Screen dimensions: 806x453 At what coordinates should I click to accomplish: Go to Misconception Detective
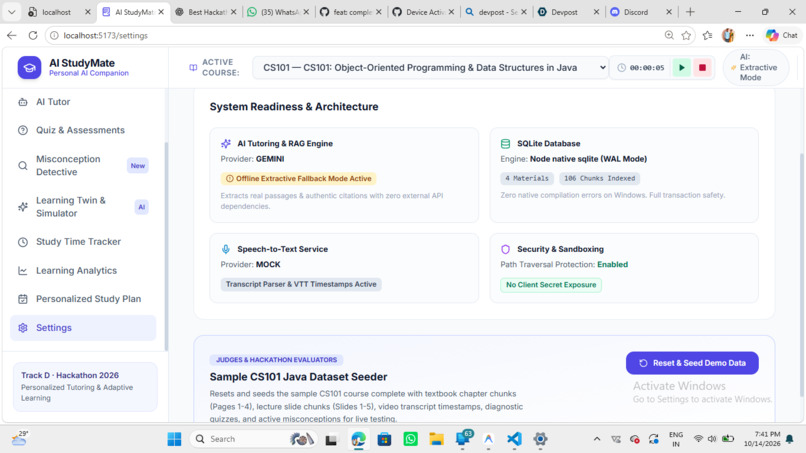coord(83,166)
